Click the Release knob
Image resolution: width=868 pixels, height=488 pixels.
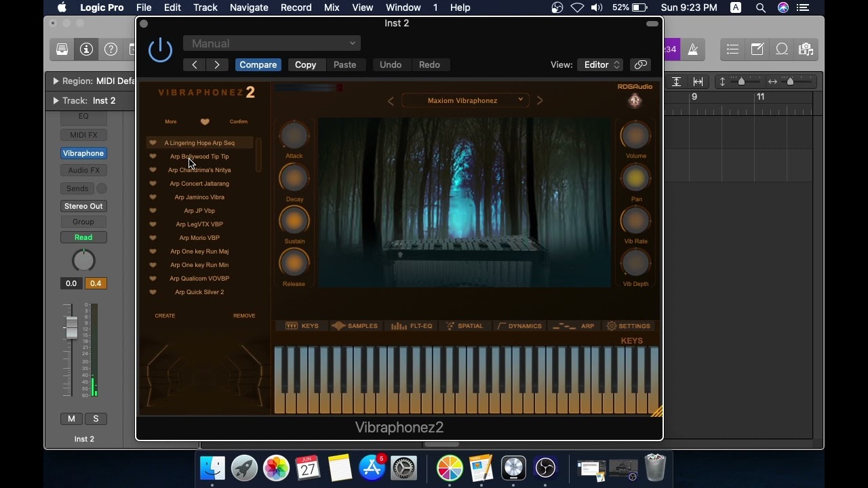(x=294, y=263)
